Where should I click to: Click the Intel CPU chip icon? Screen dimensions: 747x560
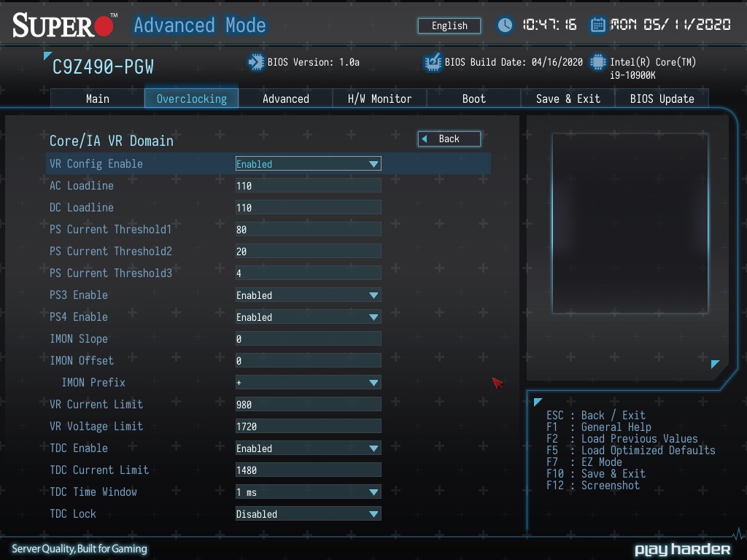tap(598, 62)
